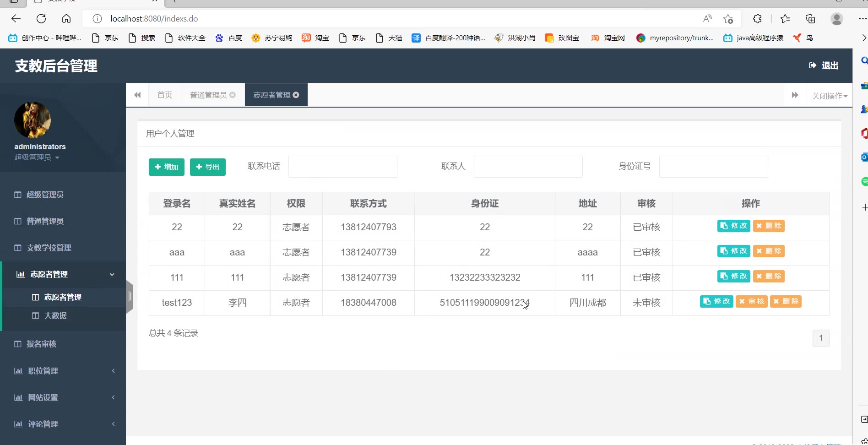This screenshot has width=868, height=445.
Task: Focus the 联系人 input field
Action: [528, 167]
